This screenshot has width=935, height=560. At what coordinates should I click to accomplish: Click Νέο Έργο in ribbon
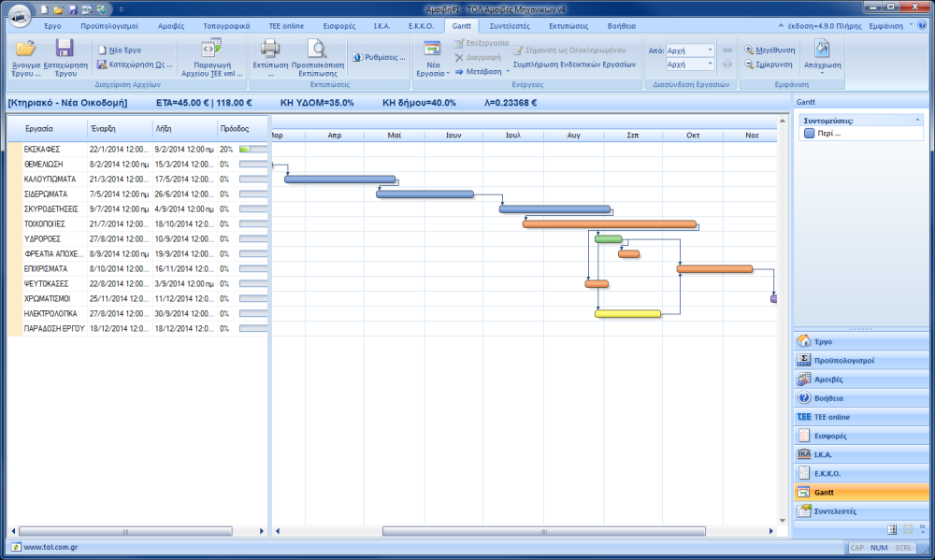tap(120, 50)
